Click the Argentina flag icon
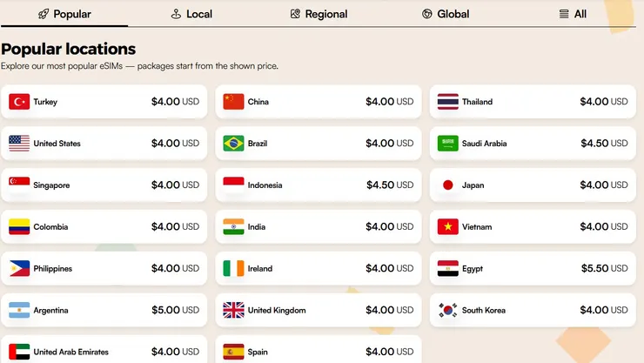Viewport: 644px width, 363px height. click(19, 311)
